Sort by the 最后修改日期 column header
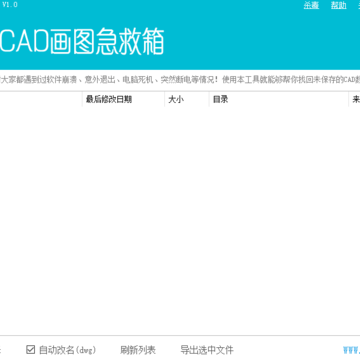The height and width of the screenshot is (360, 360). tap(123, 99)
